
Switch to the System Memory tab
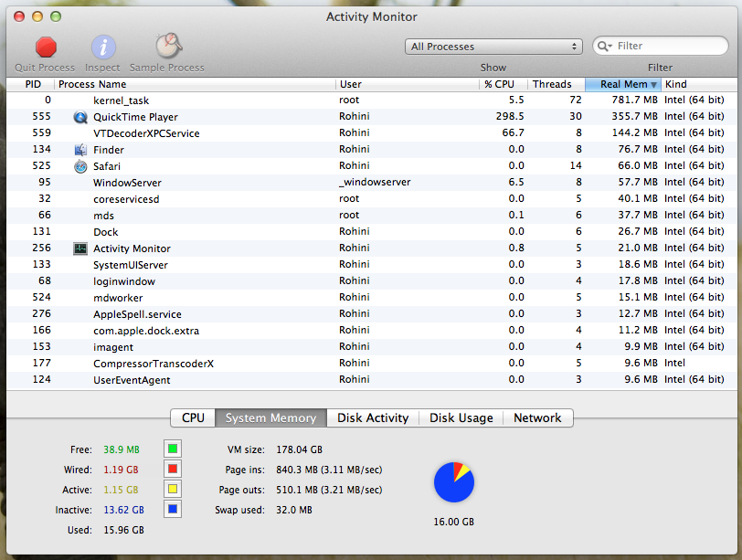[270, 418]
